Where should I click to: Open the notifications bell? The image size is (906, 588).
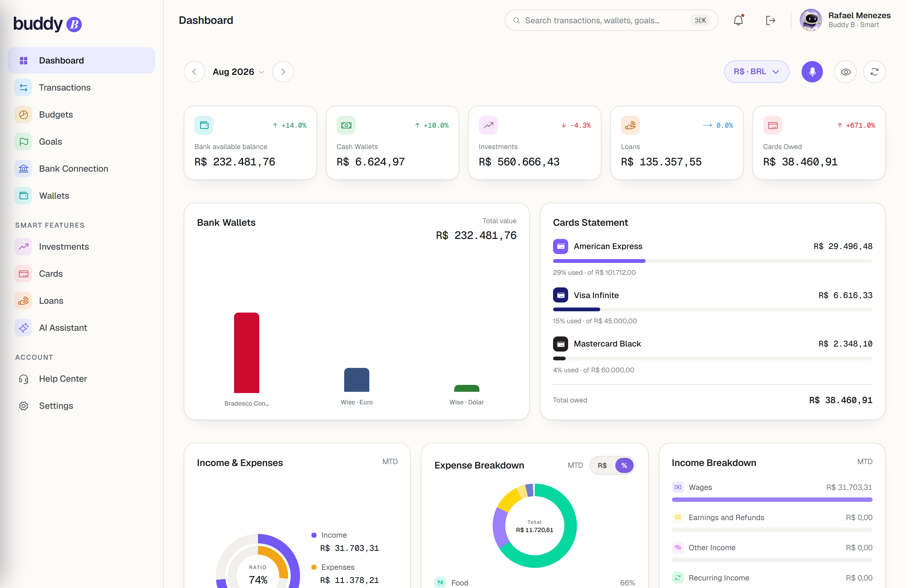tap(738, 20)
